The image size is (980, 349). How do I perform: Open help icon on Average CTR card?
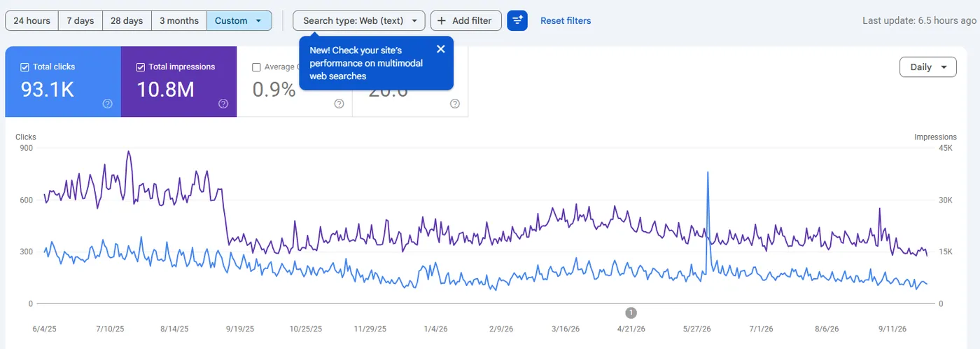(339, 104)
